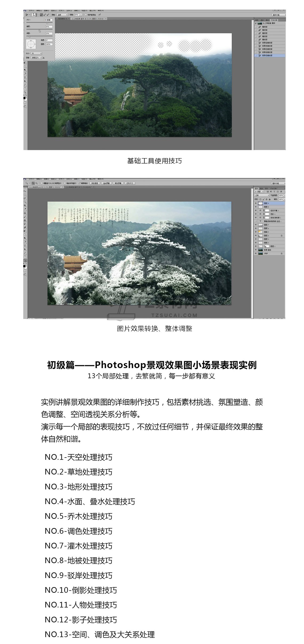This screenshot has width=304, height=644.
Task: Select the Crop tool in lower toolbox
Action: tap(25, 205)
